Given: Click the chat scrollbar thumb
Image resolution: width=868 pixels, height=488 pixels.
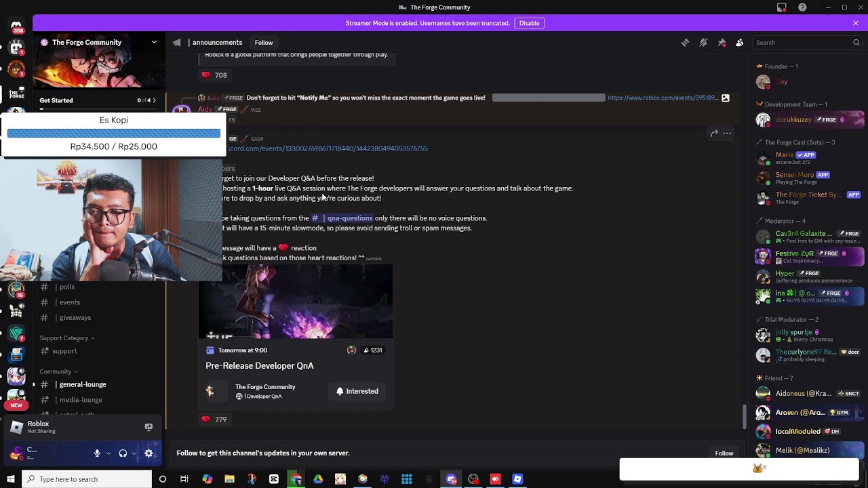Looking at the screenshot, I should [744, 416].
